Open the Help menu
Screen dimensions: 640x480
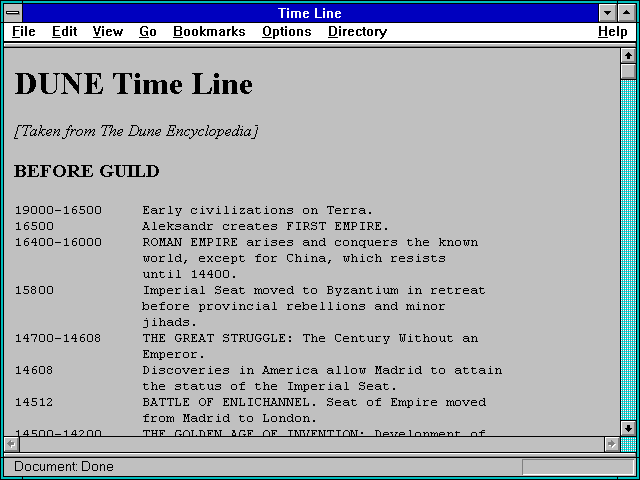612,32
